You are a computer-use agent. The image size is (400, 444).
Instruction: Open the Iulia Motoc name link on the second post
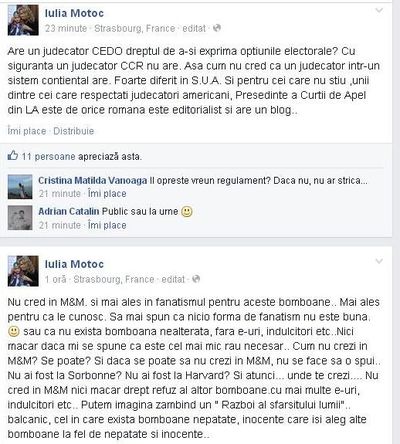pyautogui.click(x=74, y=264)
